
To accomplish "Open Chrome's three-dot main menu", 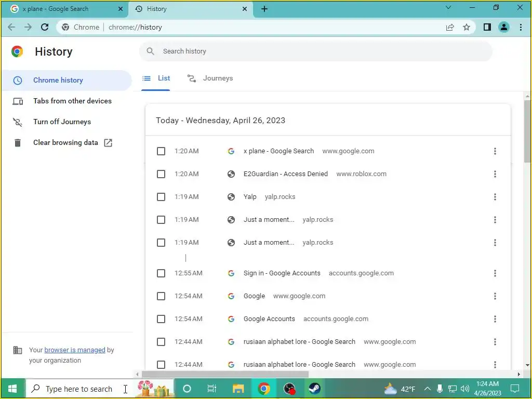I will (521, 27).
